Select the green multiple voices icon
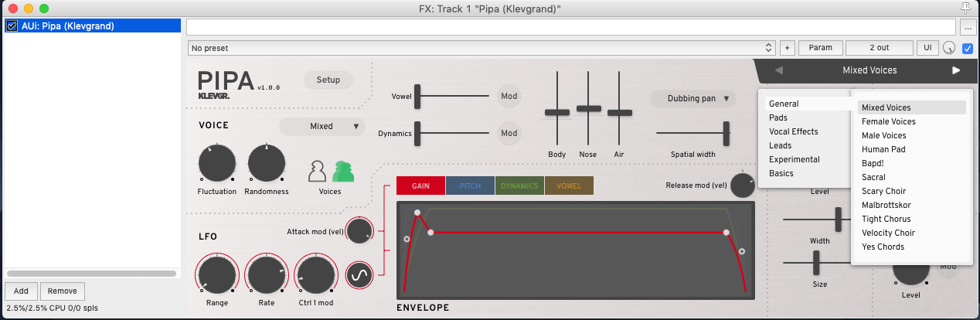The width and height of the screenshot is (980, 320). (x=344, y=172)
